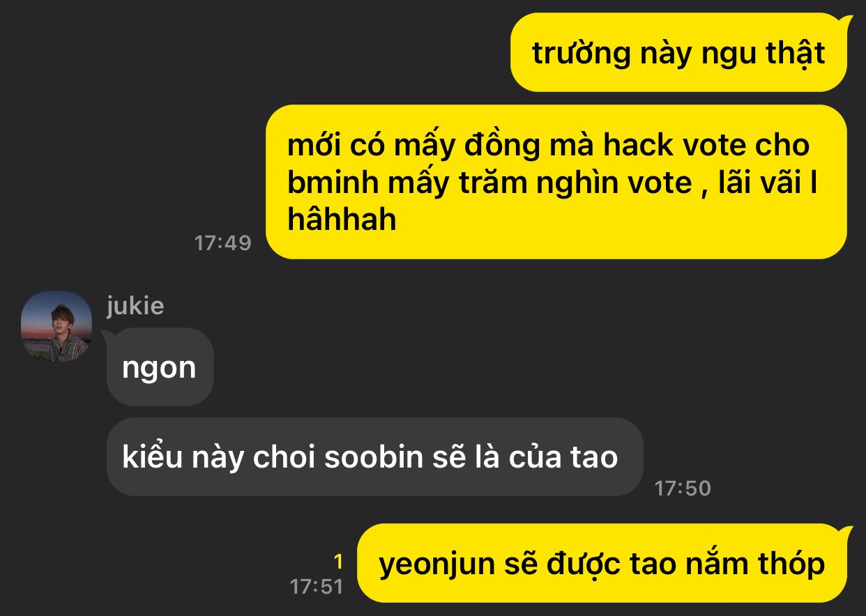This screenshot has height=616, width=866.
Task: Select the "trường này ngu thật" message bubble
Action: (678, 52)
